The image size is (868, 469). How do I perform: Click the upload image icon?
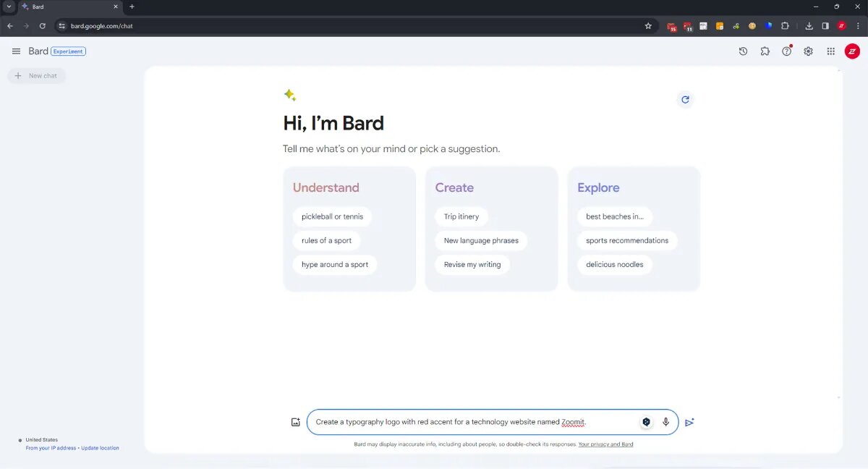pyautogui.click(x=295, y=422)
